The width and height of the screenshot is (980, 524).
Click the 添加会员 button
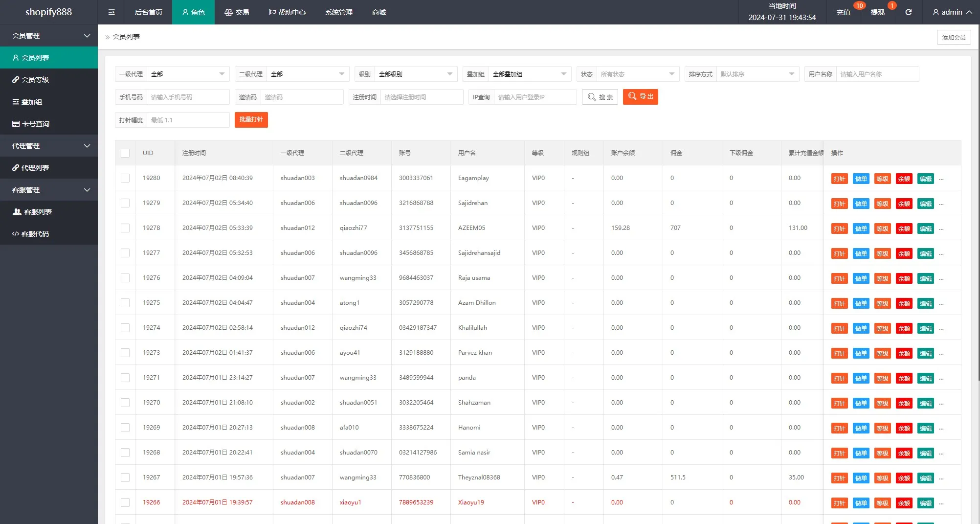click(954, 37)
